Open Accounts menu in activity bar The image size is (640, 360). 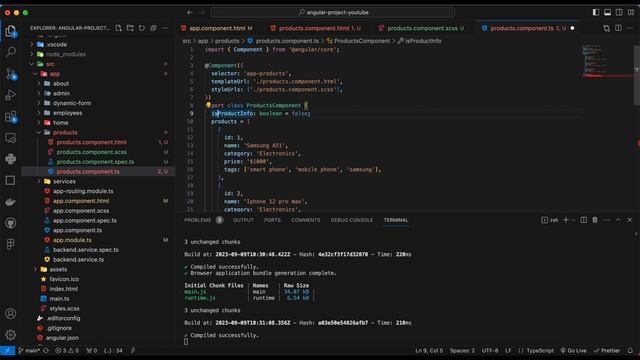point(11,313)
